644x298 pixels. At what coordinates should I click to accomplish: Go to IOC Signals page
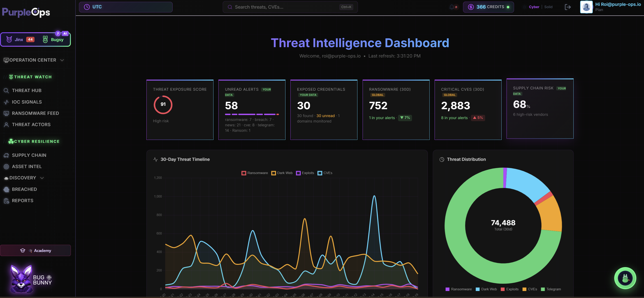[27, 102]
